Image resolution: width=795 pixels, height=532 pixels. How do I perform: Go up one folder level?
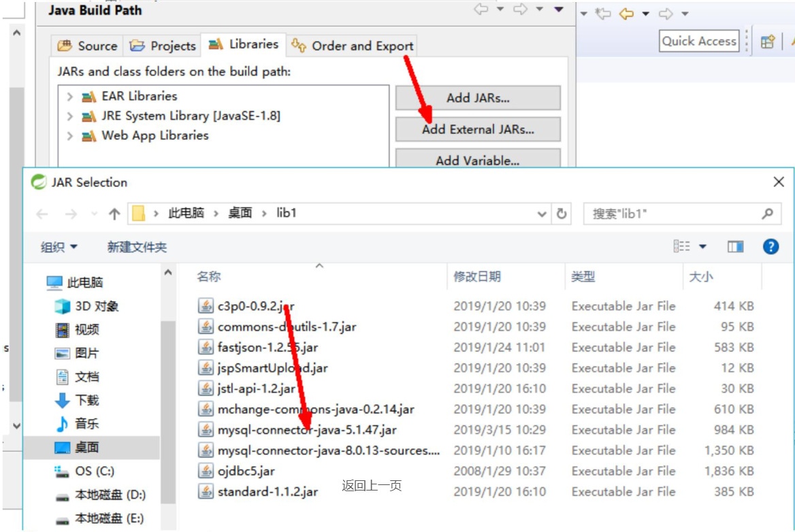tap(114, 214)
